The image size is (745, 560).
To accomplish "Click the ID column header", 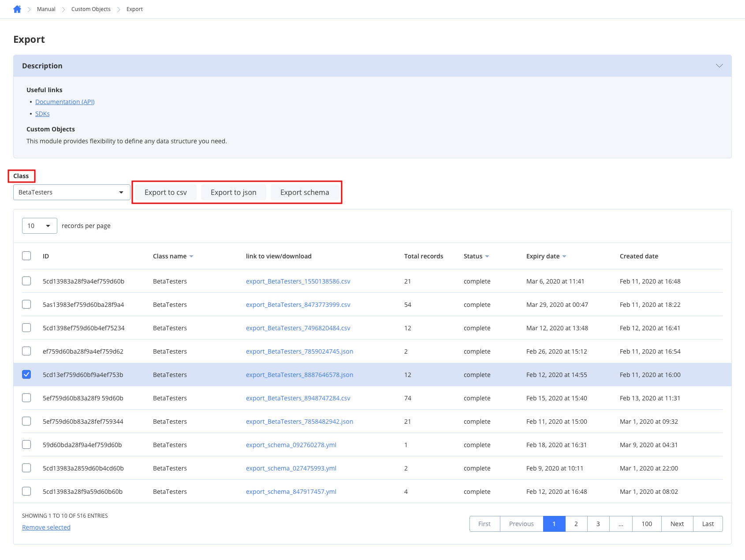I will click(46, 256).
